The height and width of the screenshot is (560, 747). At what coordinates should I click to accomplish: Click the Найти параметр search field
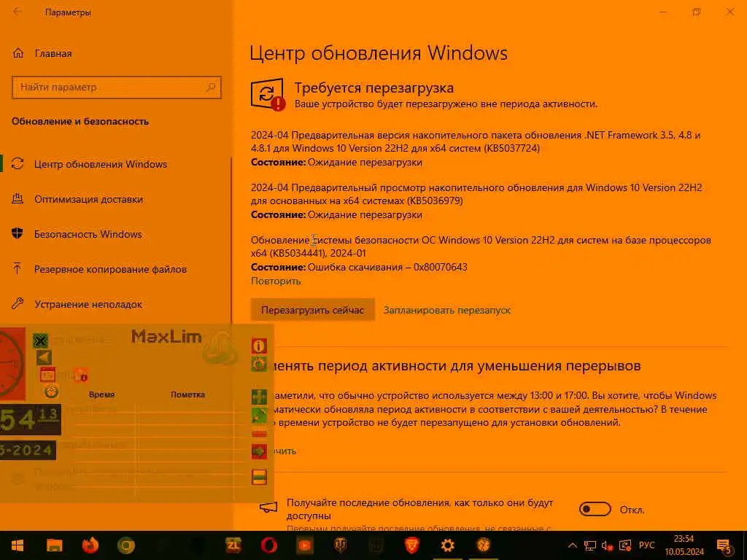(x=116, y=87)
